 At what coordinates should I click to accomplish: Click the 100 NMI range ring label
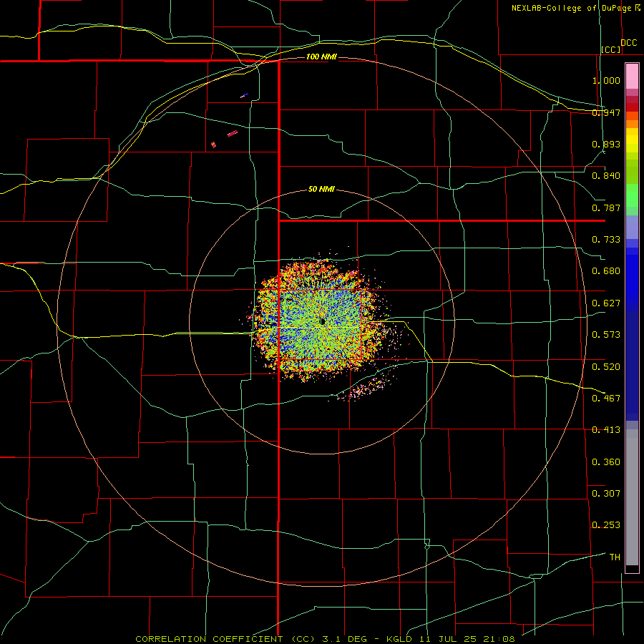[x=321, y=57]
